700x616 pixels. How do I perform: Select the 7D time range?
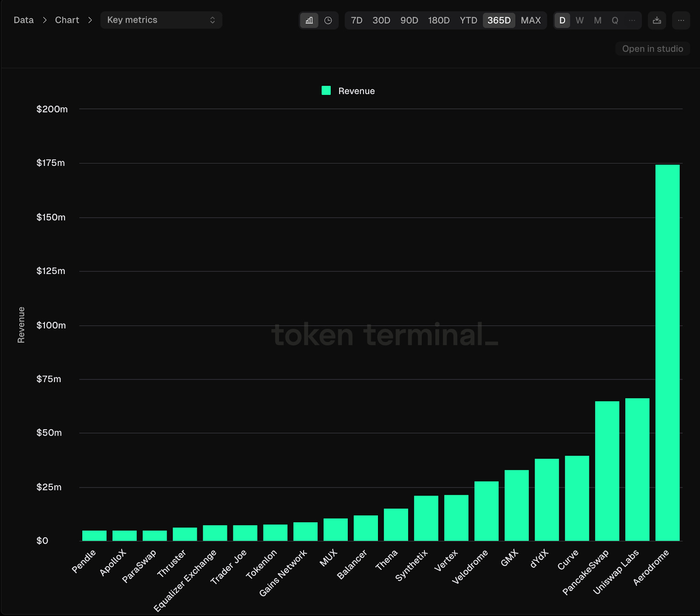pos(357,21)
